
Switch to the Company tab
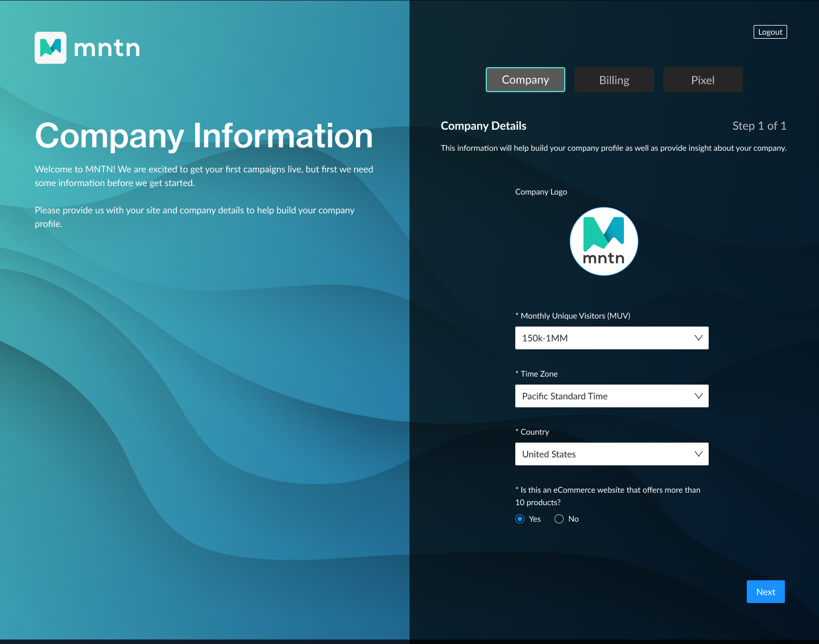click(526, 80)
